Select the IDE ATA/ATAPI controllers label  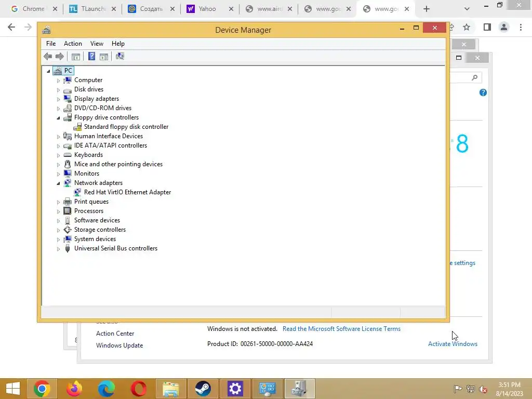(111, 145)
